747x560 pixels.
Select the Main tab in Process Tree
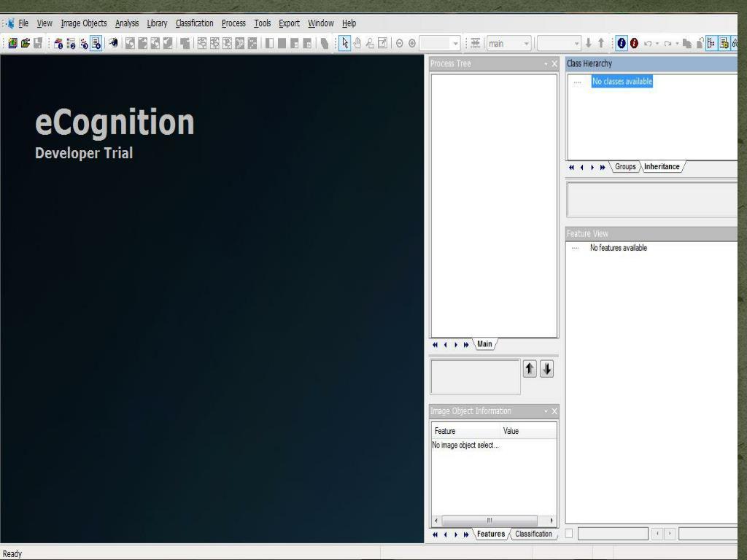[x=484, y=344]
